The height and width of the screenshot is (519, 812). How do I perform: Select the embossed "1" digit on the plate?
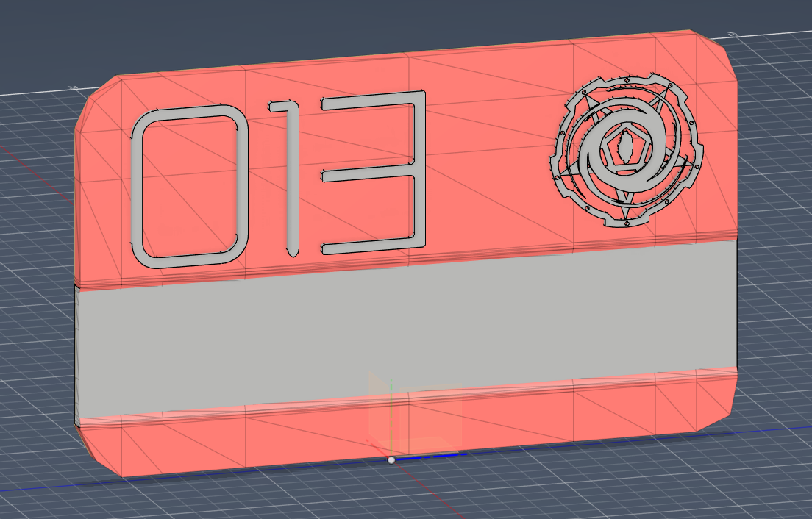pyautogui.click(x=292, y=179)
